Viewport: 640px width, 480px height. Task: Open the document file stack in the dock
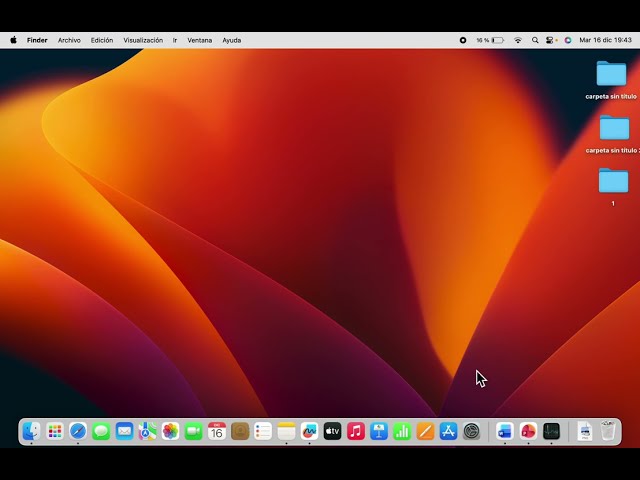coord(585,431)
